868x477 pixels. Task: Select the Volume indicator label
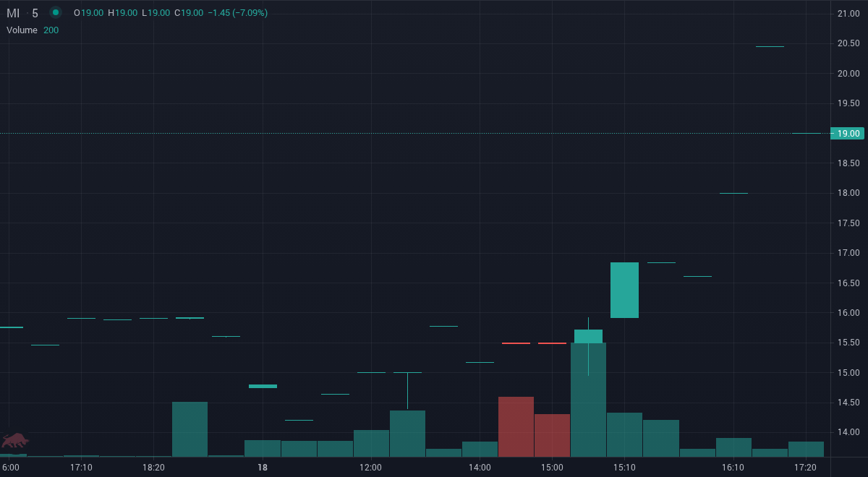(22, 30)
